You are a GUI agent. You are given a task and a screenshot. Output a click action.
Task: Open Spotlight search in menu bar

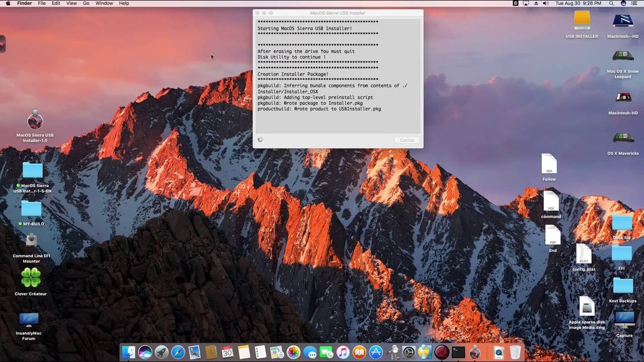click(612, 3)
